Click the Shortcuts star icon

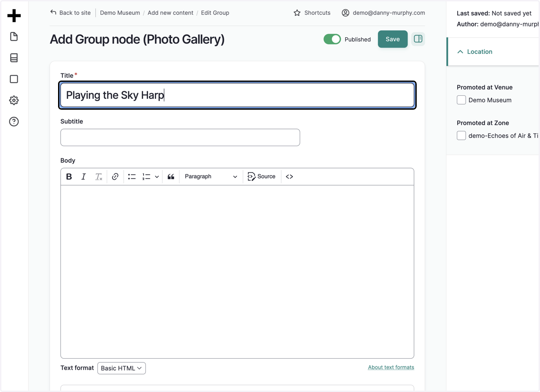(x=297, y=13)
